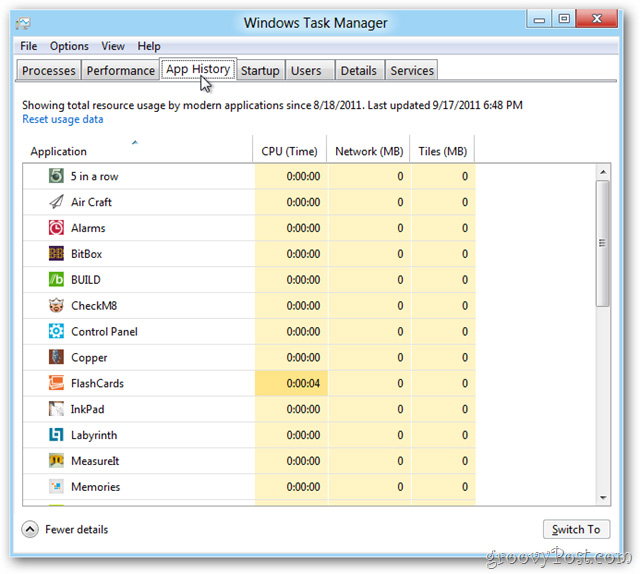640x574 pixels.
Task: Click the Labyrinth app icon
Action: pos(56,435)
